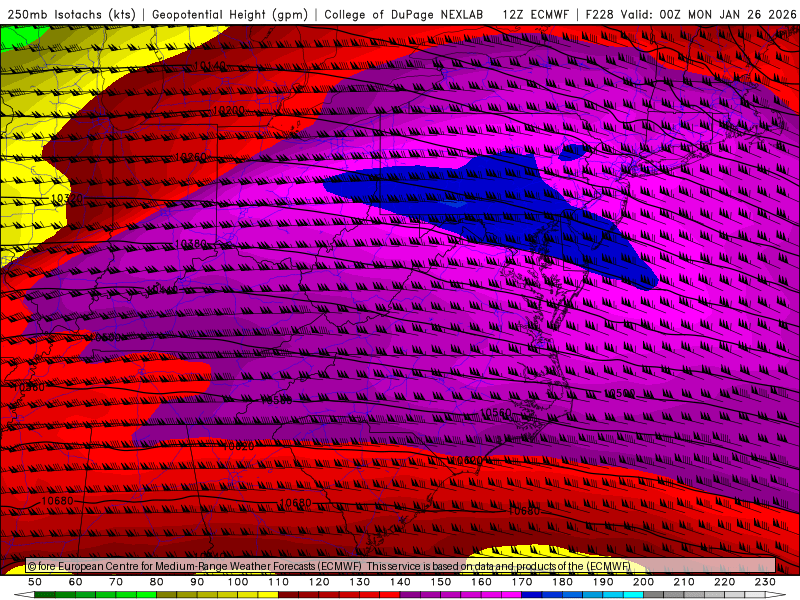Click the 90 knots legend value
800x600 pixels.
pyautogui.click(x=197, y=582)
